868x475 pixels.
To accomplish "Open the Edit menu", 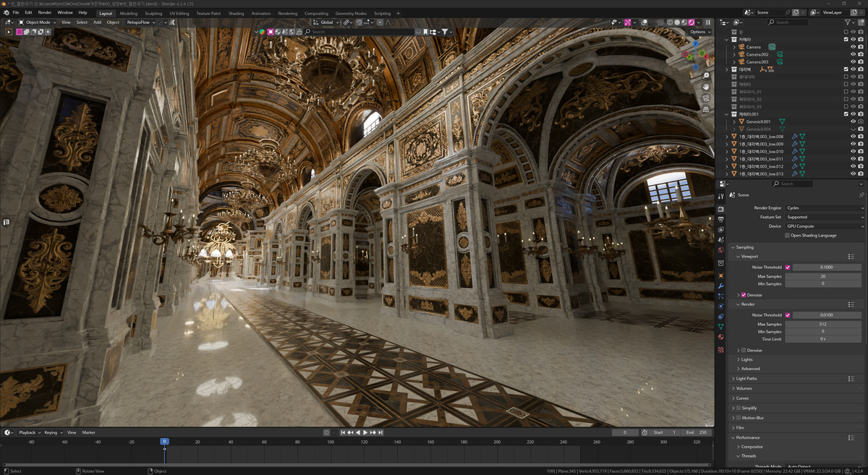I will coord(28,13).
